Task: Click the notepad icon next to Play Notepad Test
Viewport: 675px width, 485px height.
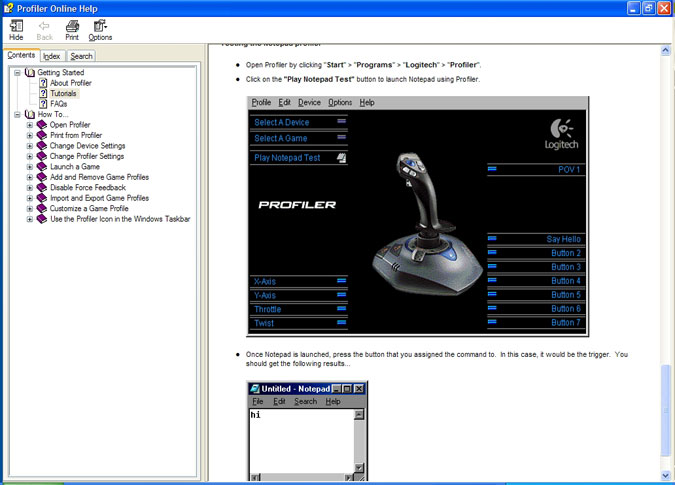Action: point(341,158)
